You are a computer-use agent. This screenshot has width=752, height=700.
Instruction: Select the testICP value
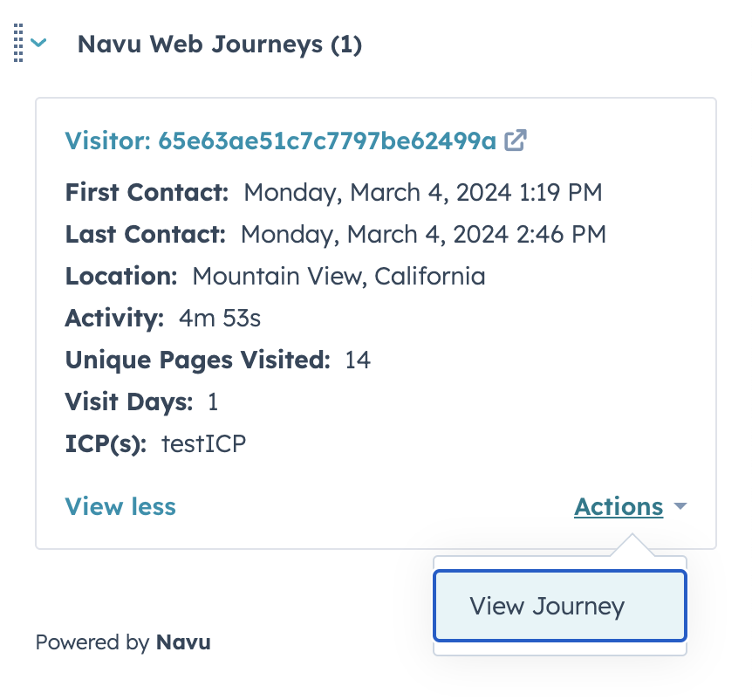(203, 443)
